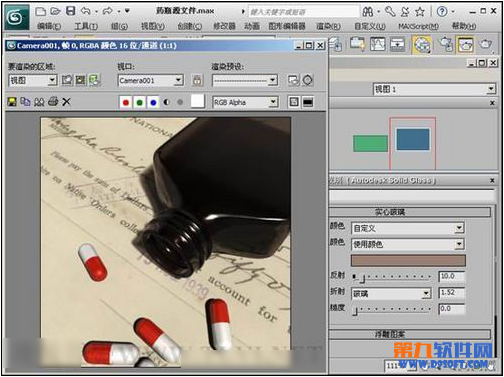Open the help question mark icon
The width and height of the screenshot is (504, 377).
pos(442,12)
